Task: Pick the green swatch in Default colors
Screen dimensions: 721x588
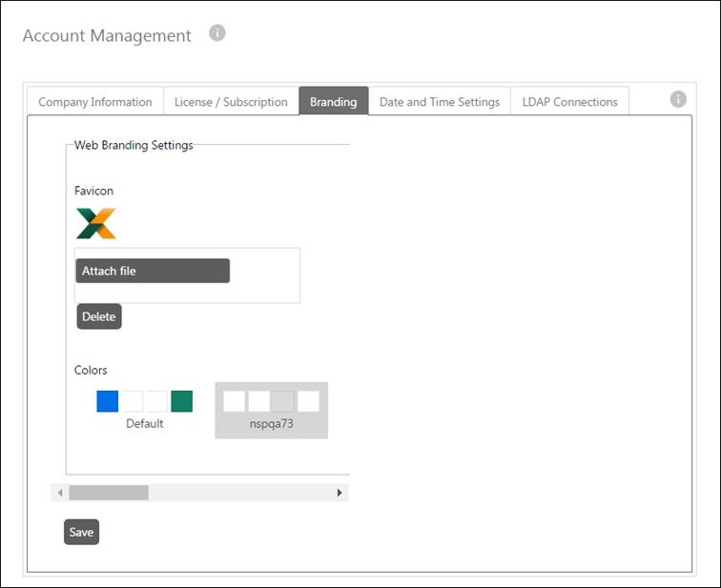Action: [x=181, y=401]
